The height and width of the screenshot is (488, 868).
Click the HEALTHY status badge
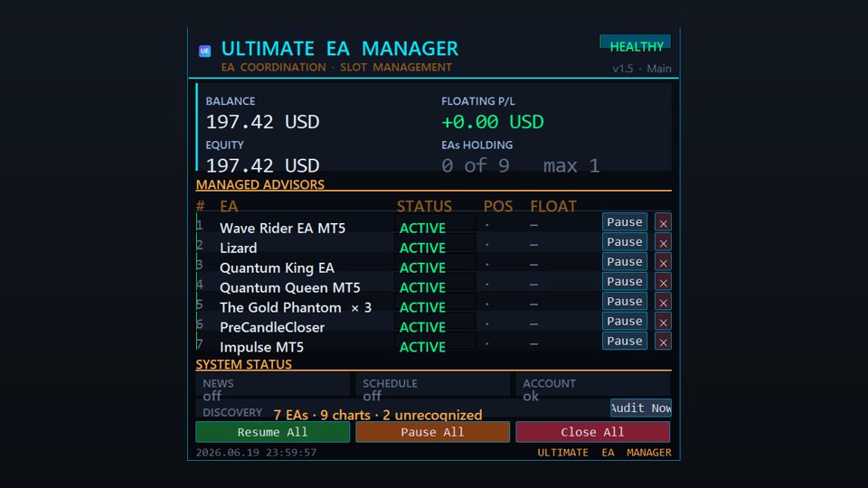coord(636,45)
